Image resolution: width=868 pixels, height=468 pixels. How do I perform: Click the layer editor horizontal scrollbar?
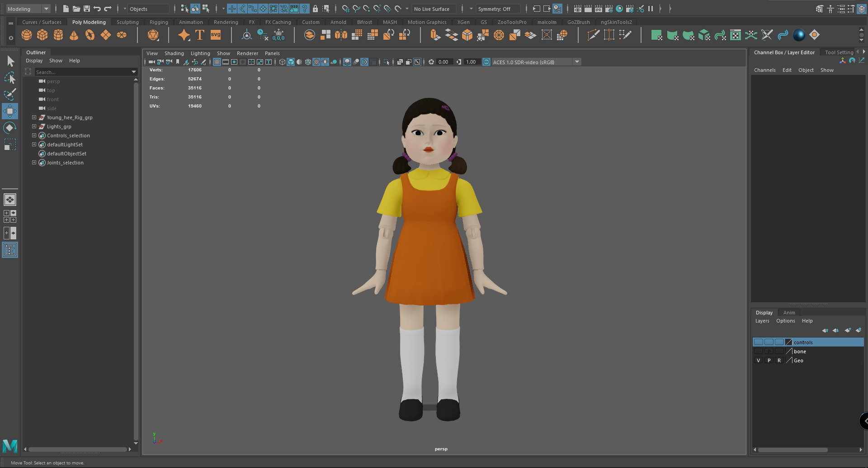click(x=793, y=449)
